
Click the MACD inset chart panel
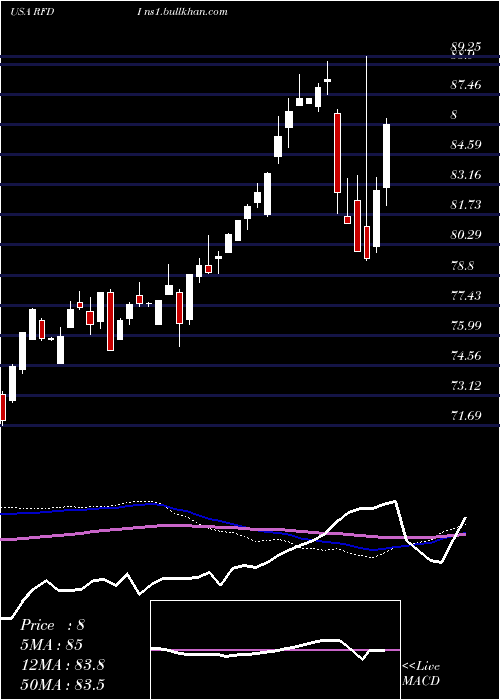(275, 650)
